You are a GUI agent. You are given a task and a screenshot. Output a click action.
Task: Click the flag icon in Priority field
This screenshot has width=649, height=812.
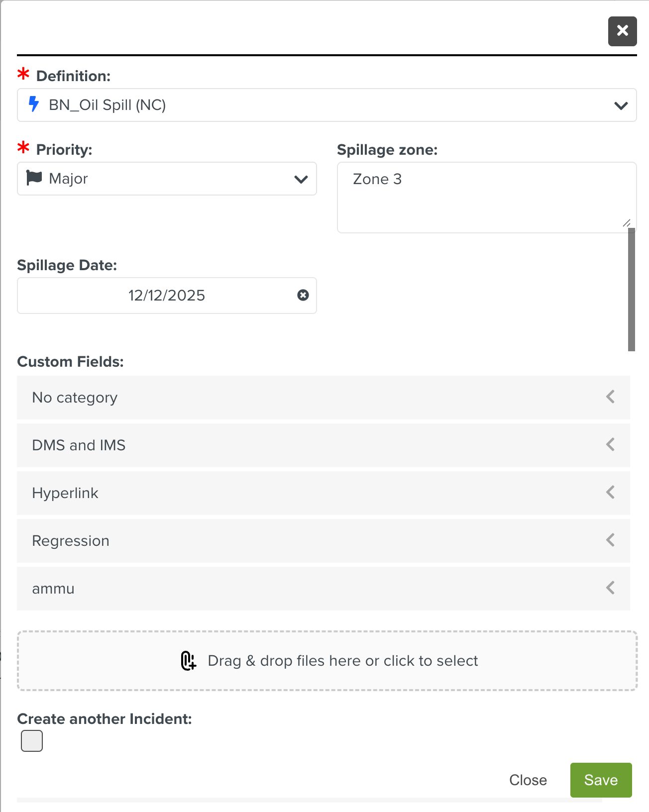pos(34,178)
